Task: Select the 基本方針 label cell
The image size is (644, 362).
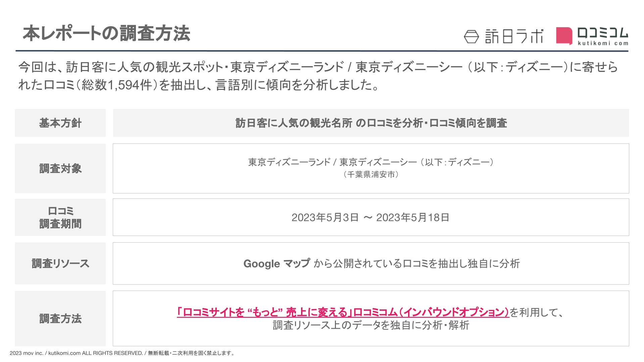Action: (60, 123)
